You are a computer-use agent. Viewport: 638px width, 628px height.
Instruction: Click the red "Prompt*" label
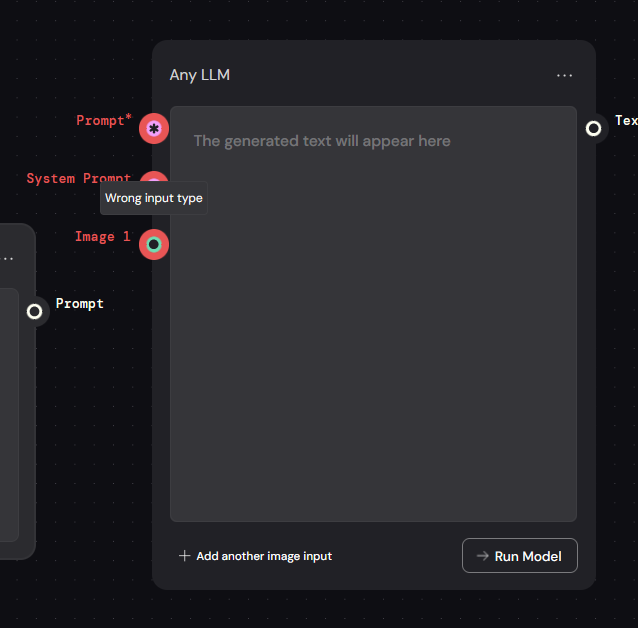pos(104,121)
